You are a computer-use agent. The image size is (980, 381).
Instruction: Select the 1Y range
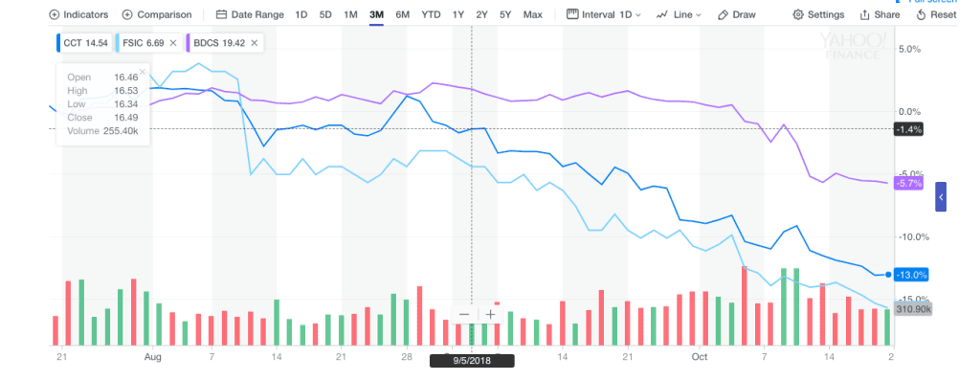pyautogui.click(x=458, y=14)
